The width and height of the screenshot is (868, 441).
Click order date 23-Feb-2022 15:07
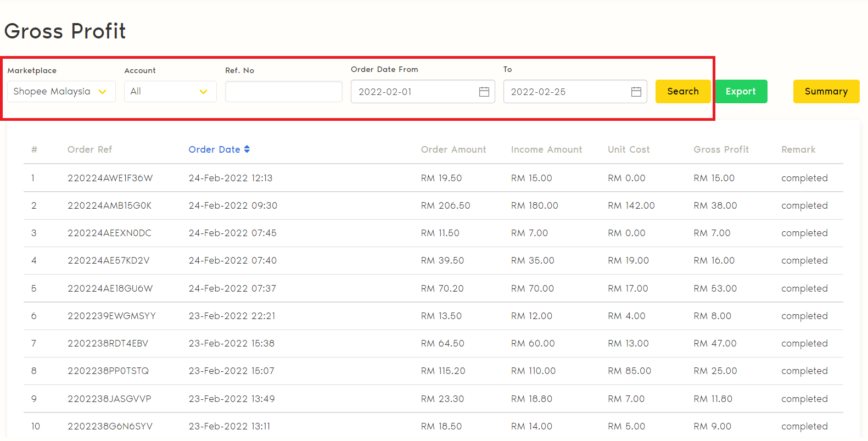point(232,371)
